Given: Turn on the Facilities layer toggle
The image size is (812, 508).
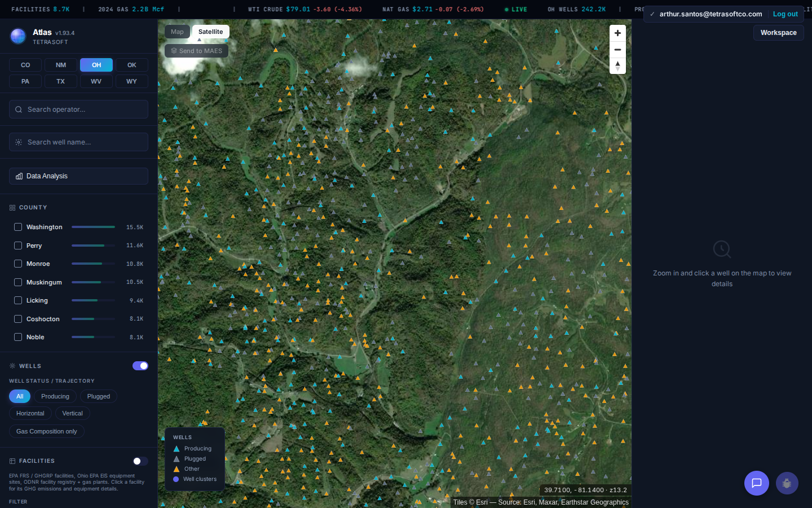Looking at the screenshot, I should 140,461.
